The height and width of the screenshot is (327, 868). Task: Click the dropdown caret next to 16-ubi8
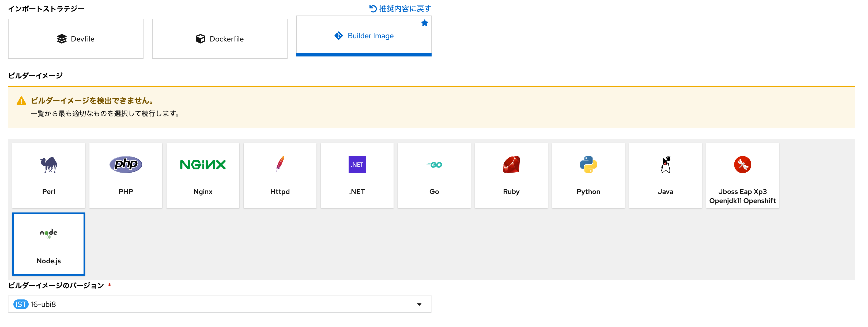[x=419, y=304]
